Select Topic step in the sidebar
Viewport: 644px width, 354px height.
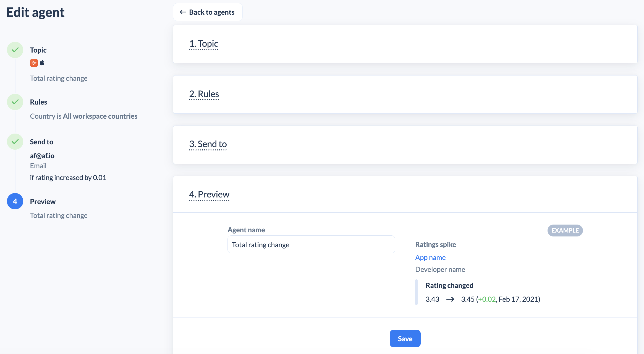point(38,50)
